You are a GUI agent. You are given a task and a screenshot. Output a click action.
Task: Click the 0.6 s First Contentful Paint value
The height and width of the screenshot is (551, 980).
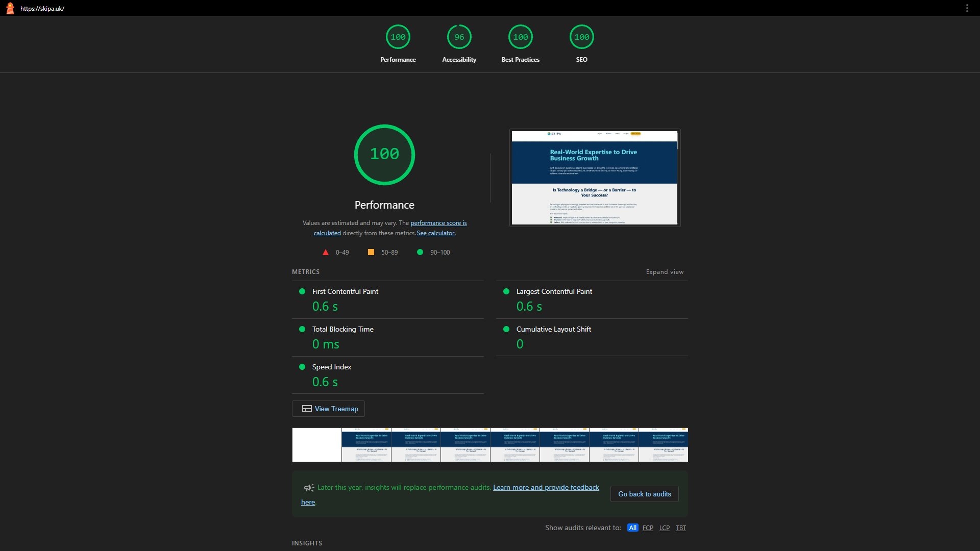coord(325,307)
